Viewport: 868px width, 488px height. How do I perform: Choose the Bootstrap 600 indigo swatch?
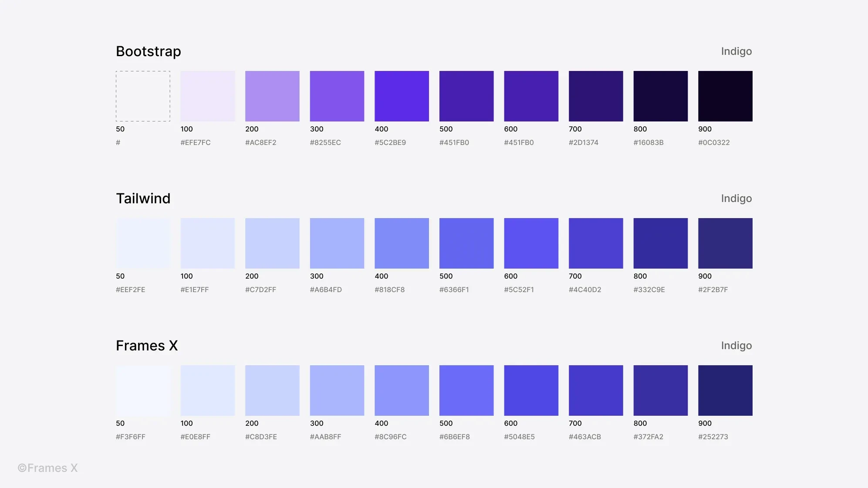pyautogui.click(x=531, y=96)
